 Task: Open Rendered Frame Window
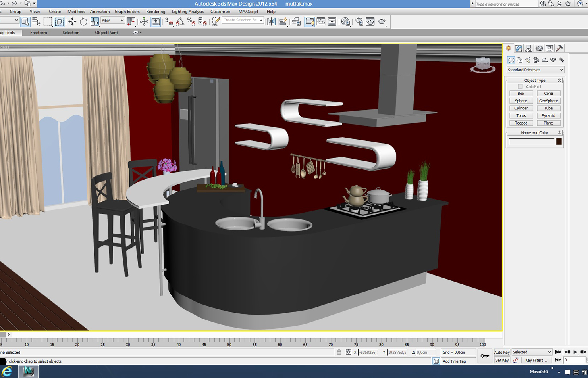370,21
